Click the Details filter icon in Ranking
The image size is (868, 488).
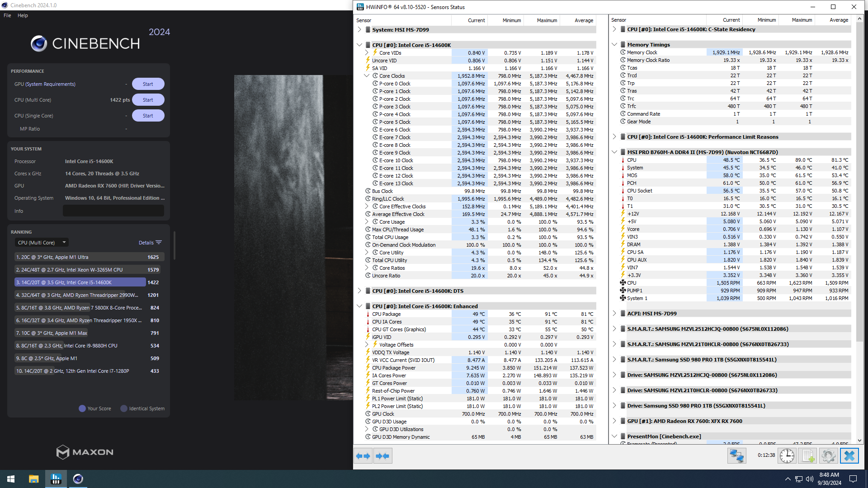click(159, 243)
